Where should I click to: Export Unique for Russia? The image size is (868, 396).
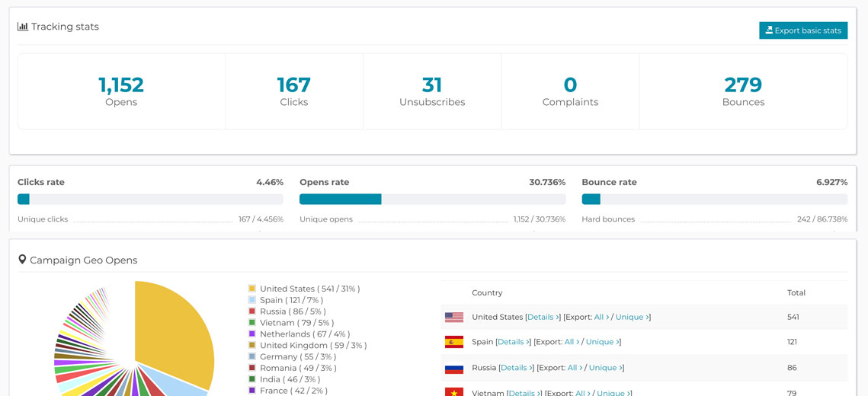coord(605,367)
